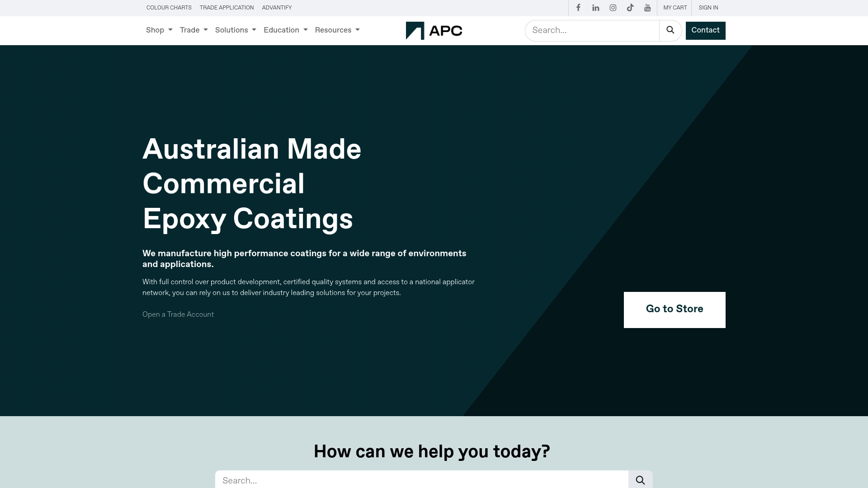Click the APC logo
The image size is (868, 488).
[434, 30]
